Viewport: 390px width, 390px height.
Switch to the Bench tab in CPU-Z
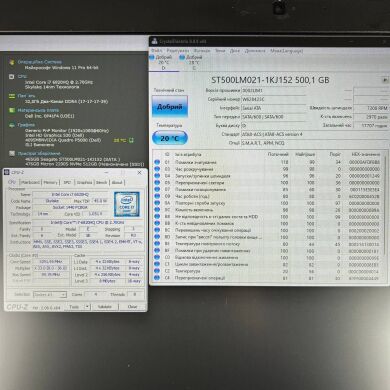101,182
